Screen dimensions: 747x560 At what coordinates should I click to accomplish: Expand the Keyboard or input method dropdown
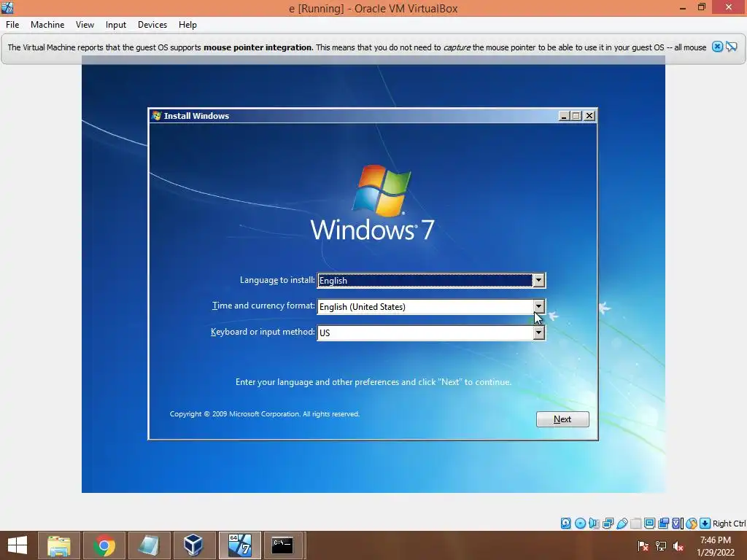click(x=538, y=332)
